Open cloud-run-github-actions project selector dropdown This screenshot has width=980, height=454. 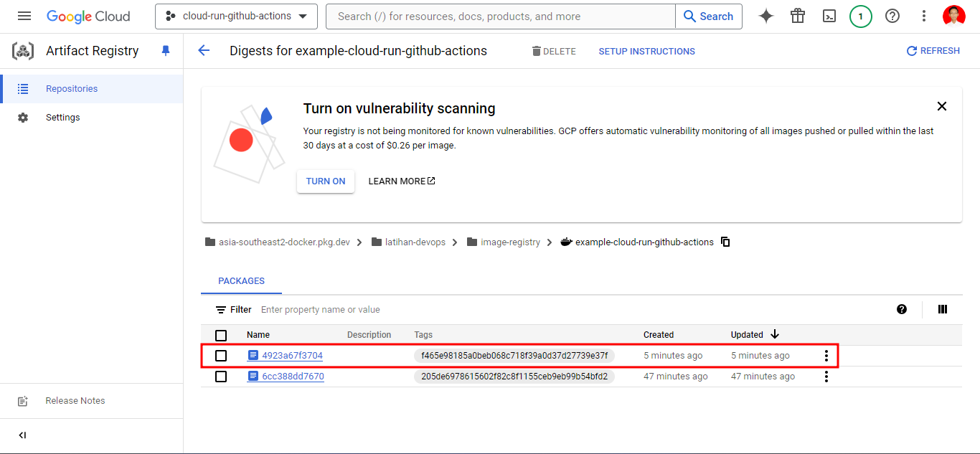tap(236, 16)
